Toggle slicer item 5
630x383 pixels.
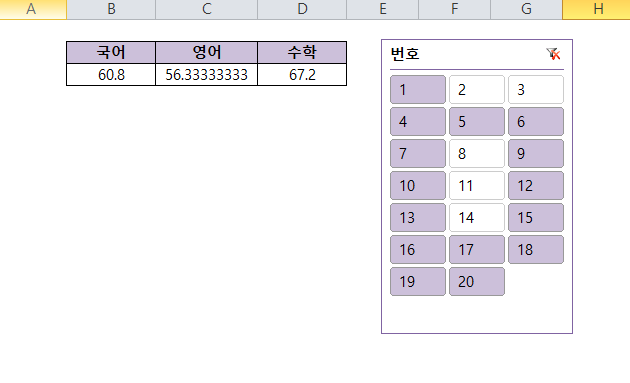(477, 121)
